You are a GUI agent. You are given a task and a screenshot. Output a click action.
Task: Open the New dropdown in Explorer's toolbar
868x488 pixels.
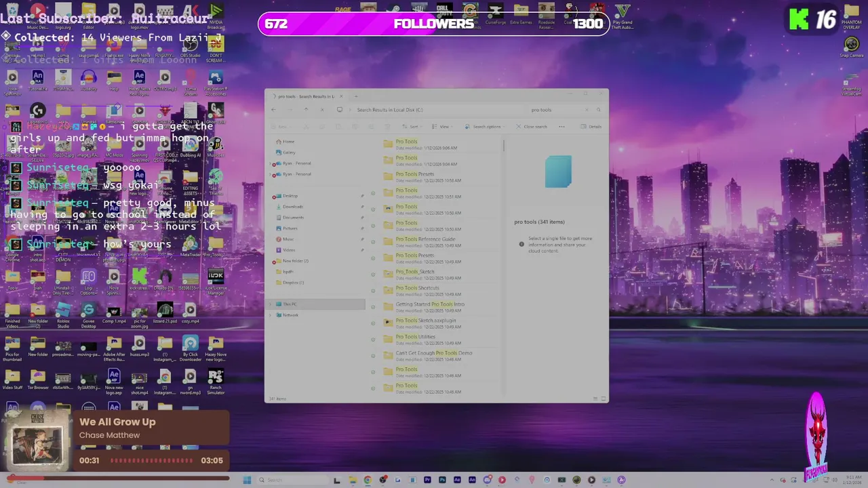click(281, 127)
